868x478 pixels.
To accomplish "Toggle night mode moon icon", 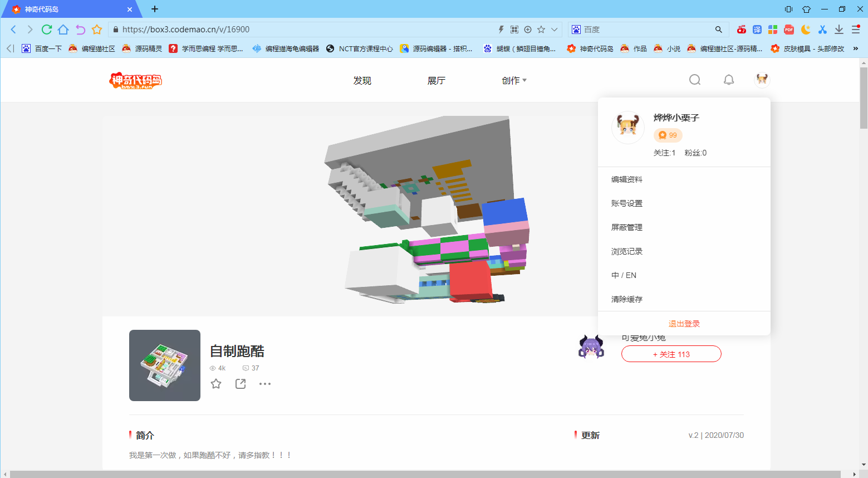I will [806, 30].
